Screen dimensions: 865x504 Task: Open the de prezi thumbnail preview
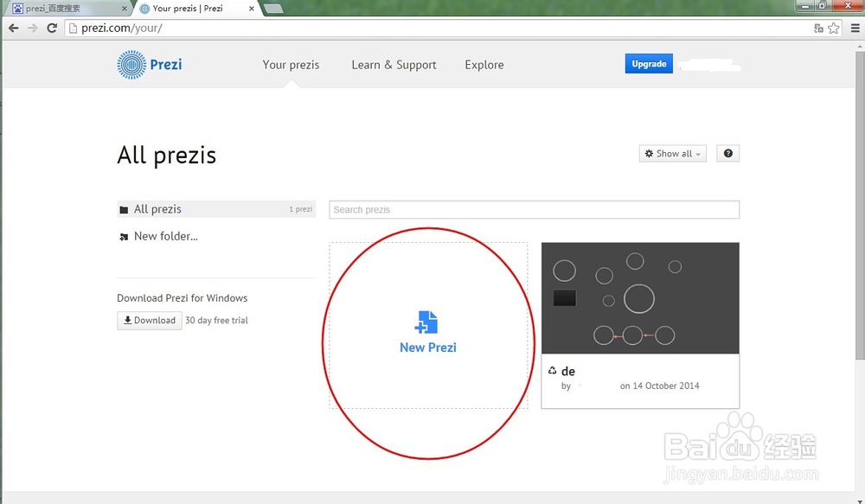coord(640,297)
